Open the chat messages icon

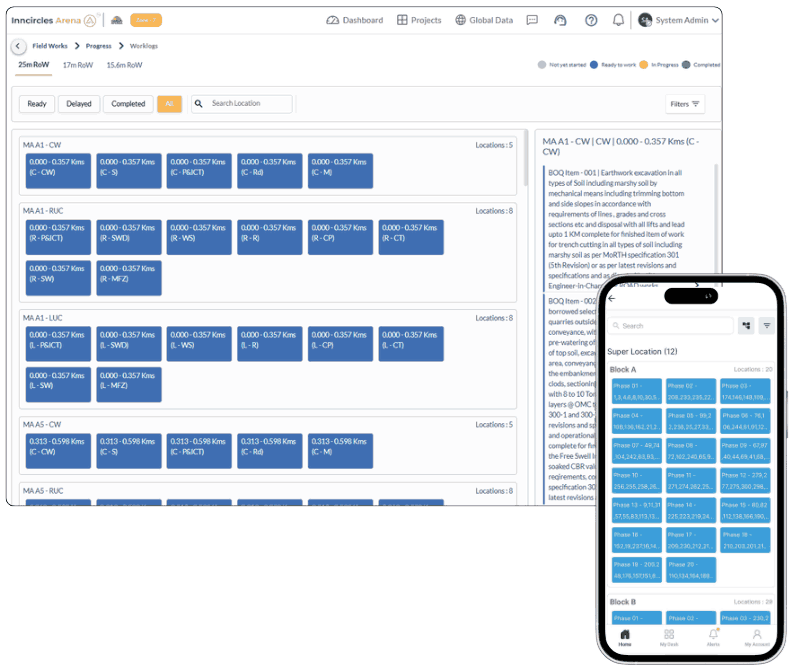click(x=532, y=20)
